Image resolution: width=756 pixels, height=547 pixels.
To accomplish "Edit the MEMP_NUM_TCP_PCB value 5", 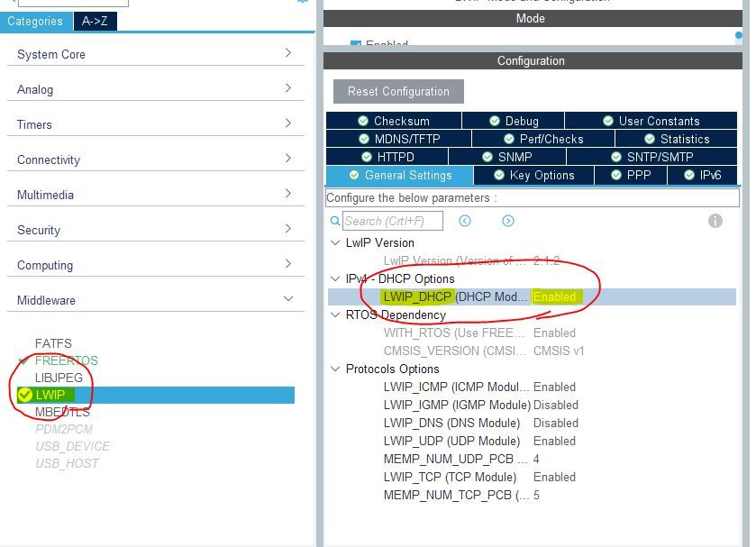I will (x=536, y=495).
